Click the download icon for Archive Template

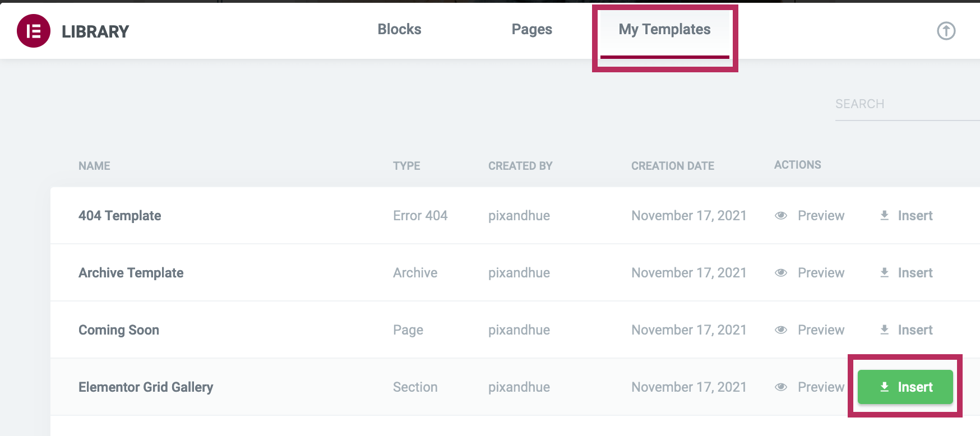(x=885, y=273)
